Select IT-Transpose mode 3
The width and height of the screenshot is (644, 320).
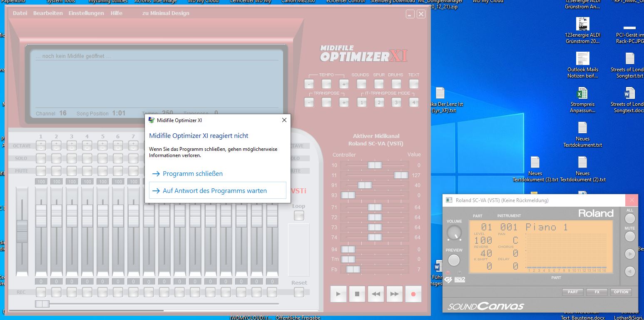[396, 102]
